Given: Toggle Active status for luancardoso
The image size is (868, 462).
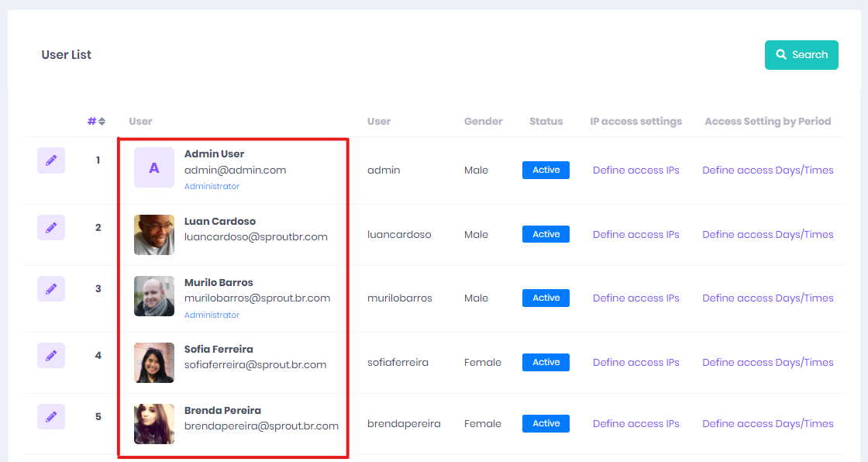Looking at the screenshot, I should coord(546,234).
